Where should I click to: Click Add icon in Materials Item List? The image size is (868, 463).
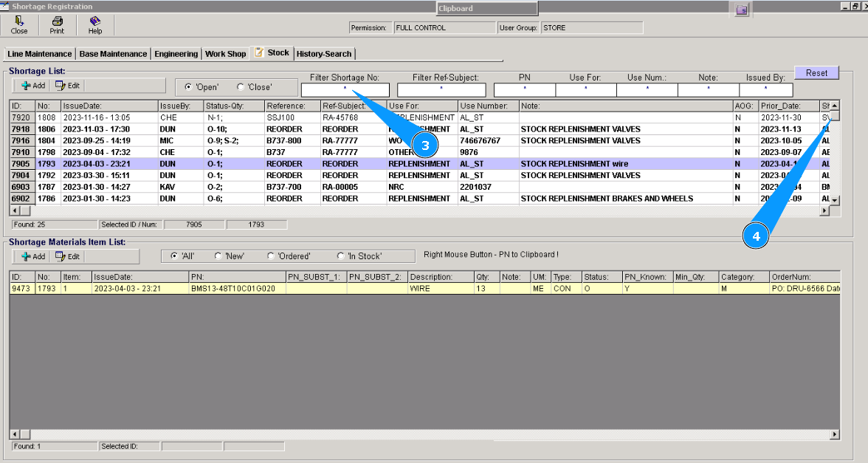[x=26, y=256]
